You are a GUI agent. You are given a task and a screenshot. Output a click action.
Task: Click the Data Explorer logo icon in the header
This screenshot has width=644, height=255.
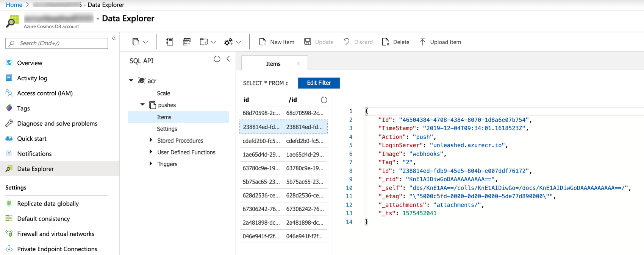click(x=13, y=21)
